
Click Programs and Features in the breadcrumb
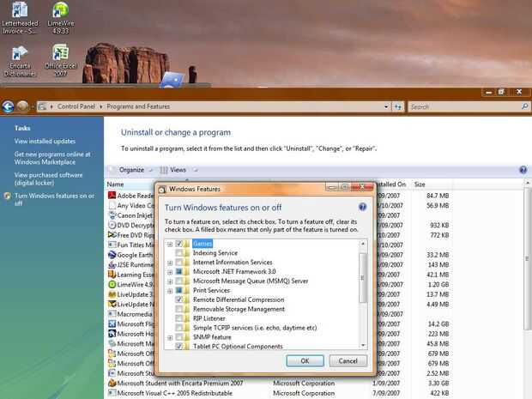[138, 106]
